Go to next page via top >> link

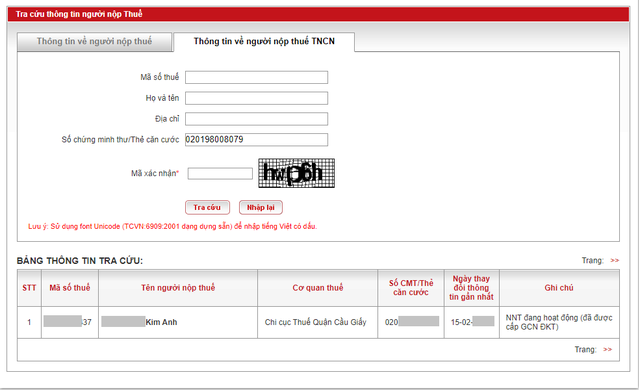pyautogui.click(x=615, y=260)
